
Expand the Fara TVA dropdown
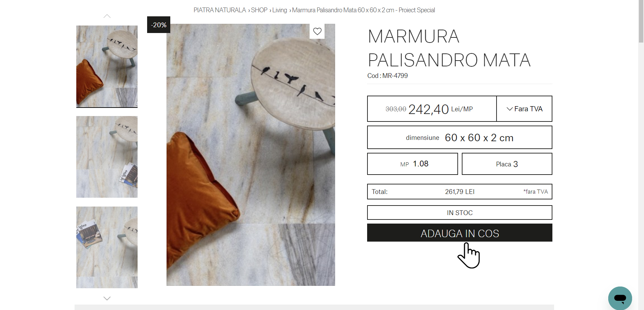[524, 109]
